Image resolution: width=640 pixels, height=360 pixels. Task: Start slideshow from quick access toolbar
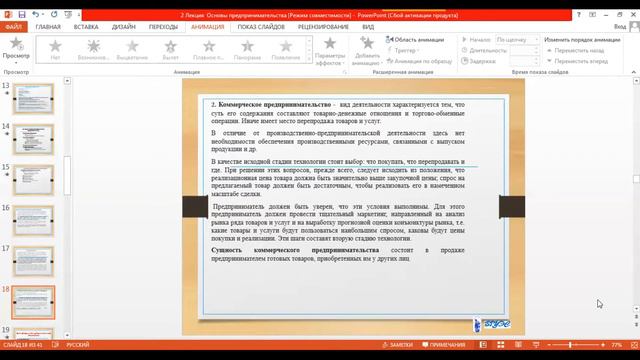click(x=68, y=15)
